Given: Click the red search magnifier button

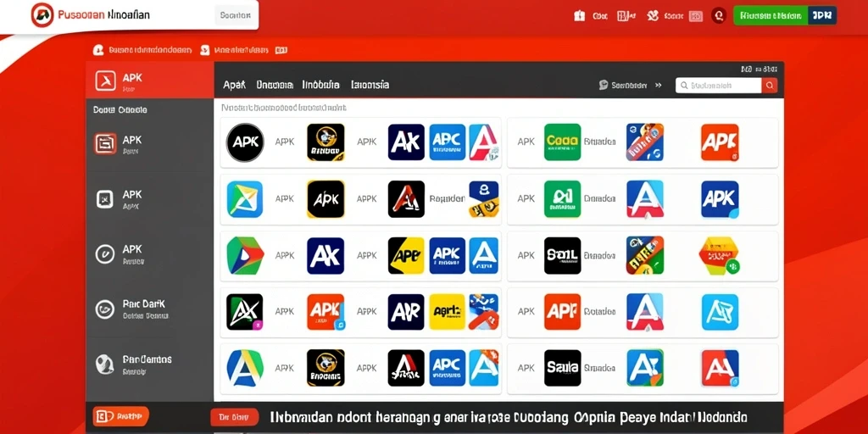Looking at the screenshot, I should pos(770,86).
